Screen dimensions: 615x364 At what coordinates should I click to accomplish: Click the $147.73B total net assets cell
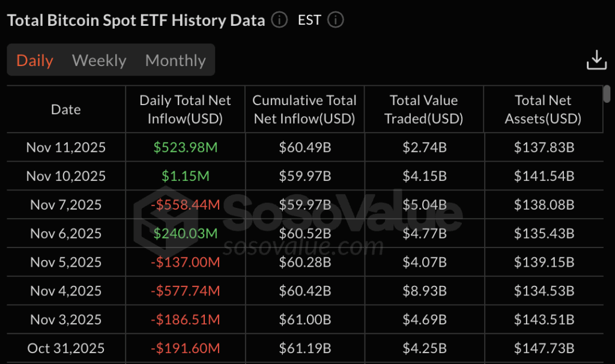(544, 348)
